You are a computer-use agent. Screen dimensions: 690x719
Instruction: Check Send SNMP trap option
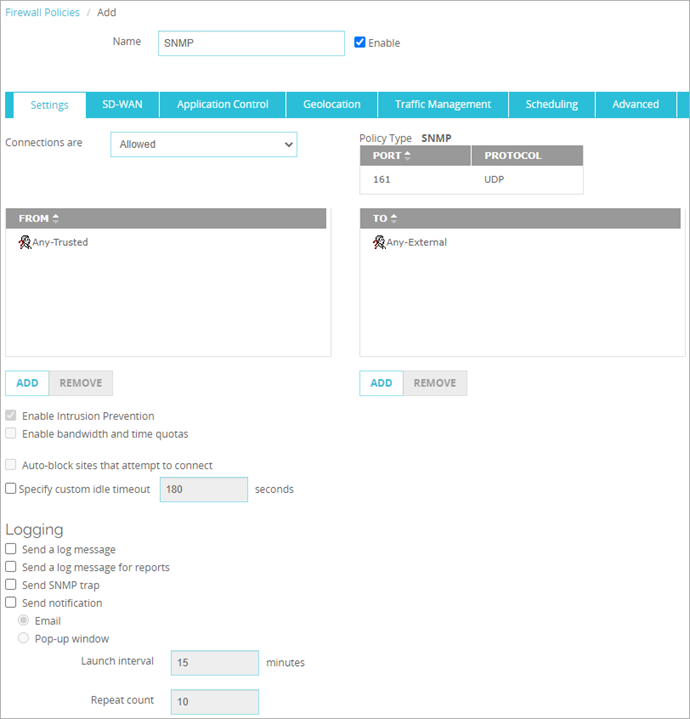(x=11, y=585)
